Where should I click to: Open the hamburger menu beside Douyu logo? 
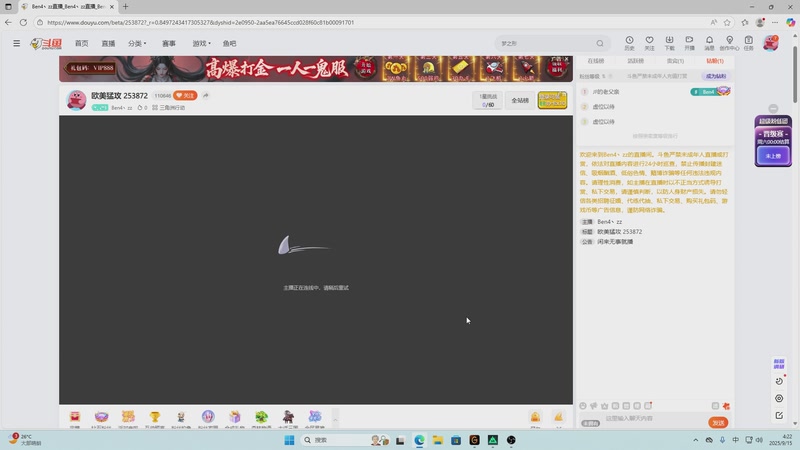coord(16,43)
